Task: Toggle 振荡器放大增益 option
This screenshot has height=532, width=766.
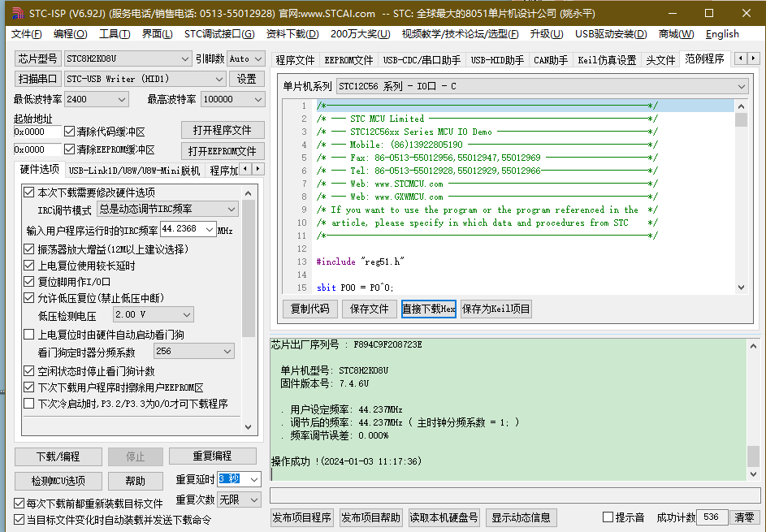Action: coord(28,249)
